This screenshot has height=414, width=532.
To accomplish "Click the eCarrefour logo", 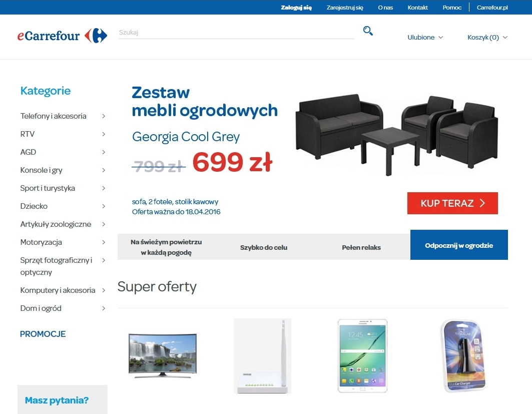I will [x=62, y=36].
